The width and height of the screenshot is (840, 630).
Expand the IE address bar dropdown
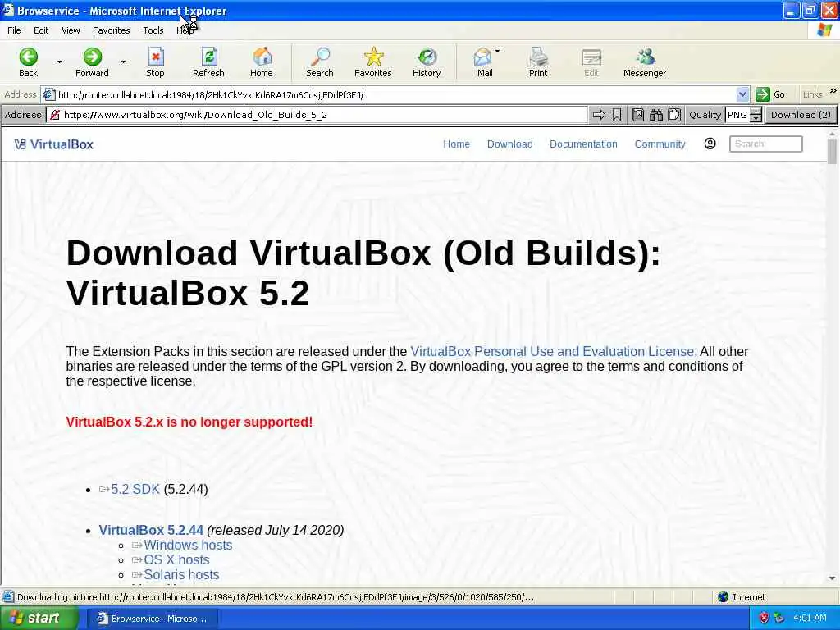[x=742, y=94]
